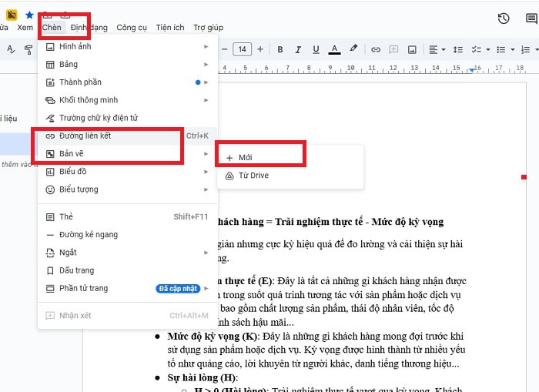
Task: Choose Từ Drive in the drawing submenu
Action: coord(253,176)
